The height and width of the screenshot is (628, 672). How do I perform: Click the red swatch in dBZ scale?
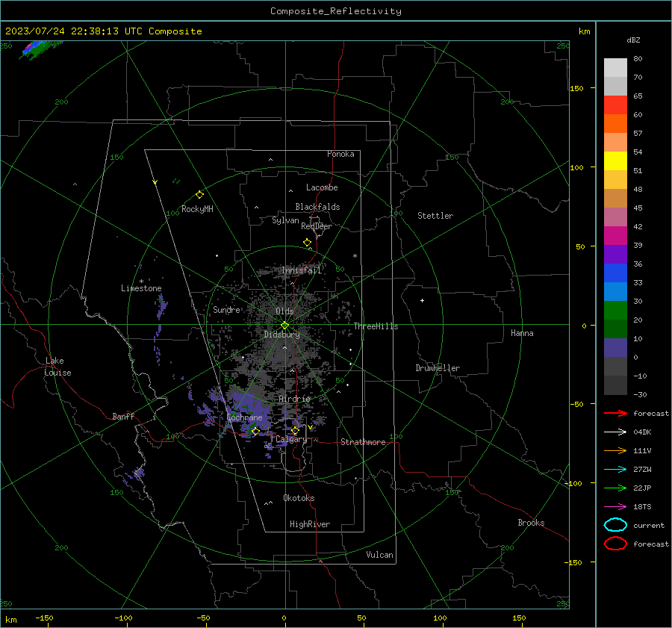click(615, 105)
